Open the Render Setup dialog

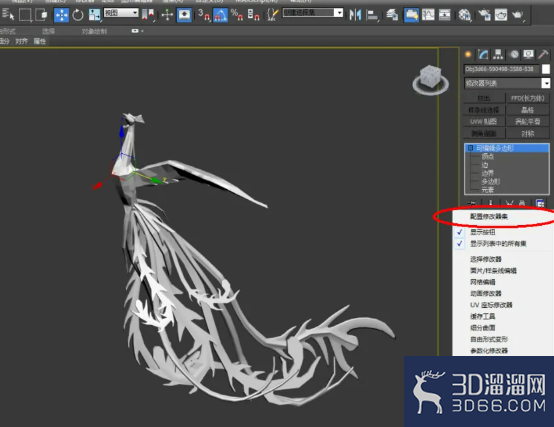click(484, 15)
